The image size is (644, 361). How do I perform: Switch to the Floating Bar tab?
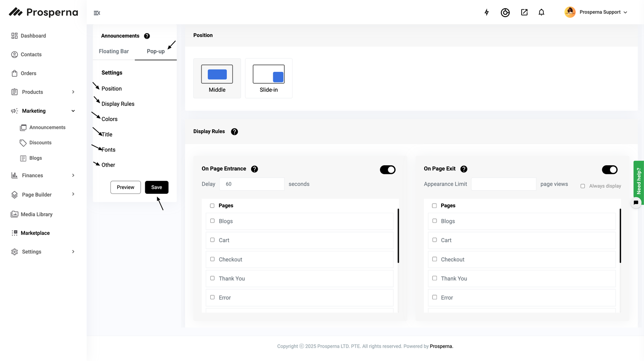[114, 51]
